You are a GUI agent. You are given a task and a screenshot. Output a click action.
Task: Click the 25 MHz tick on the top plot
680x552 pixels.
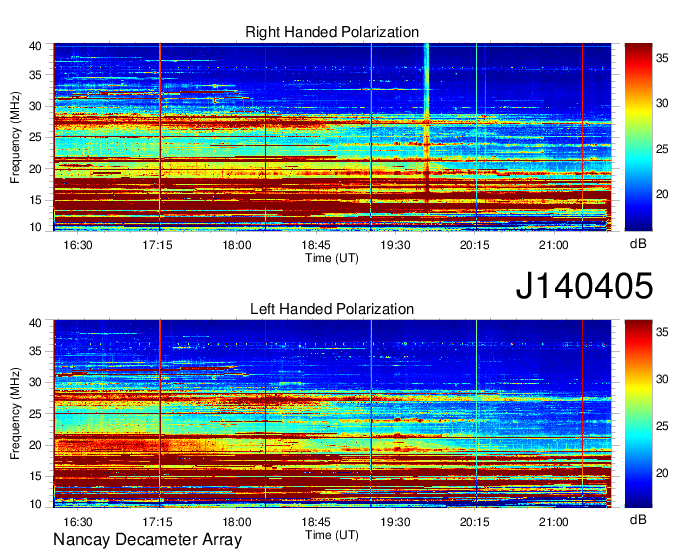[x=35, y=137]
